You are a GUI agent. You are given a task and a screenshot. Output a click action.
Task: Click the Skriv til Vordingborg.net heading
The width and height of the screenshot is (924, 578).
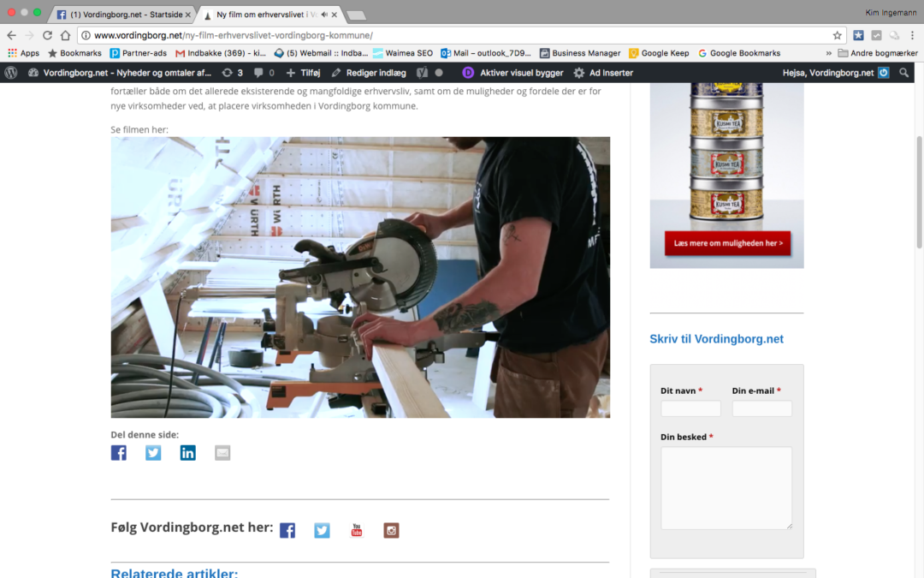click(x=716, y=339)
